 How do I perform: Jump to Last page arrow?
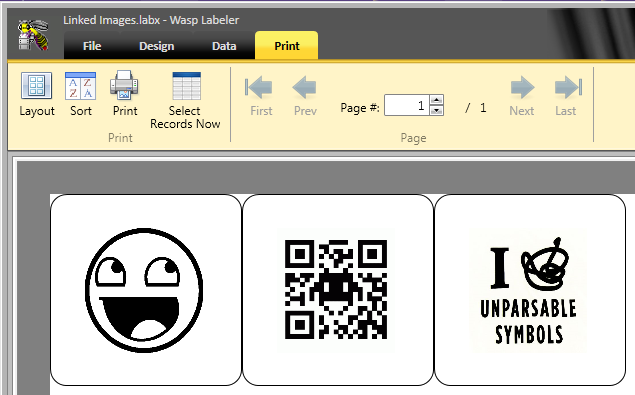click(568, 87)
